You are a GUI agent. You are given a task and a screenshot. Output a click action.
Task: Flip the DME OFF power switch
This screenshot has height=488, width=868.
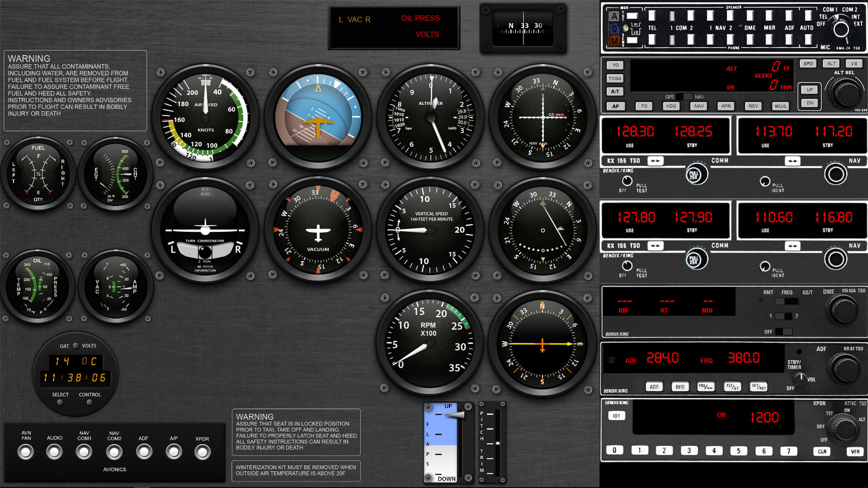point(783,331)
